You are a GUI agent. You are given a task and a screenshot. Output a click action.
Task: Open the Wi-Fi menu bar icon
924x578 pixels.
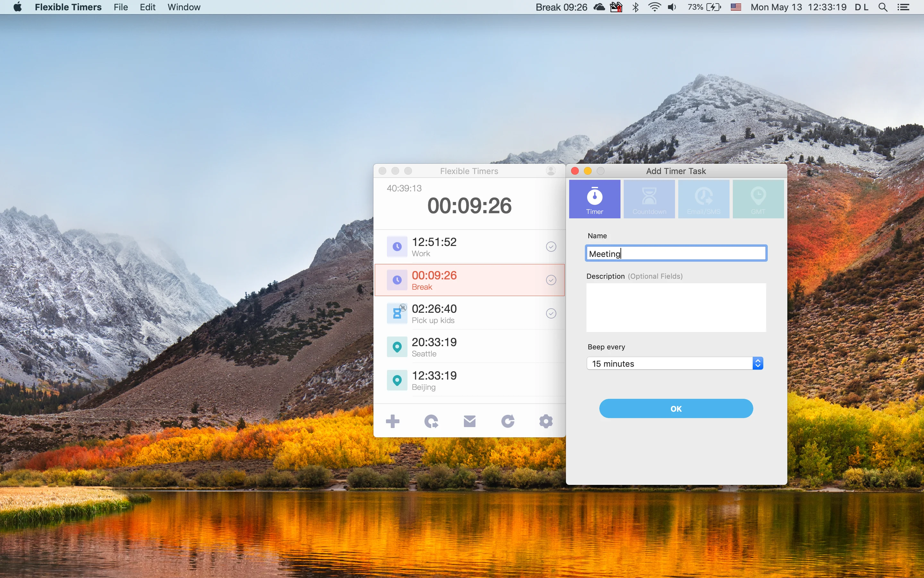point(654,7)
